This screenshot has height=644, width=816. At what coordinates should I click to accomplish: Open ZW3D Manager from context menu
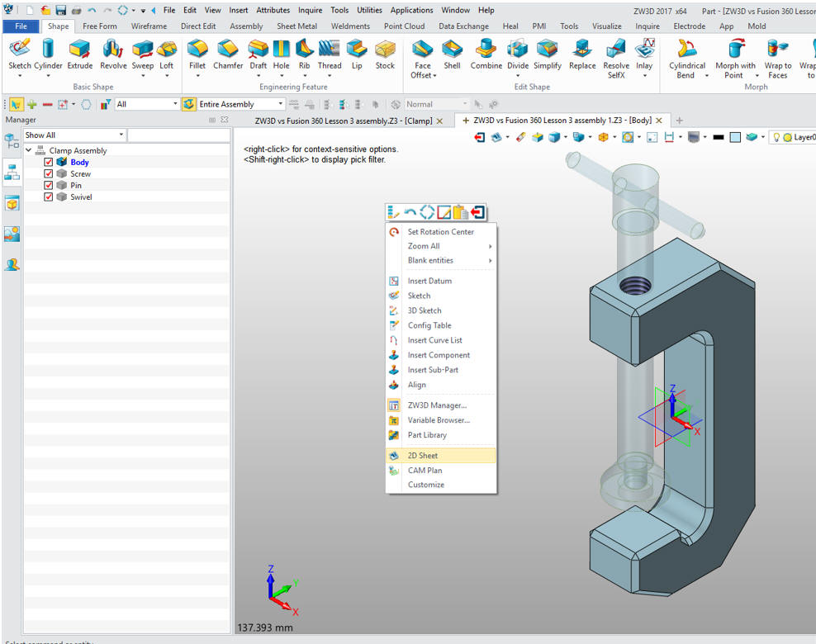[437, 405]
